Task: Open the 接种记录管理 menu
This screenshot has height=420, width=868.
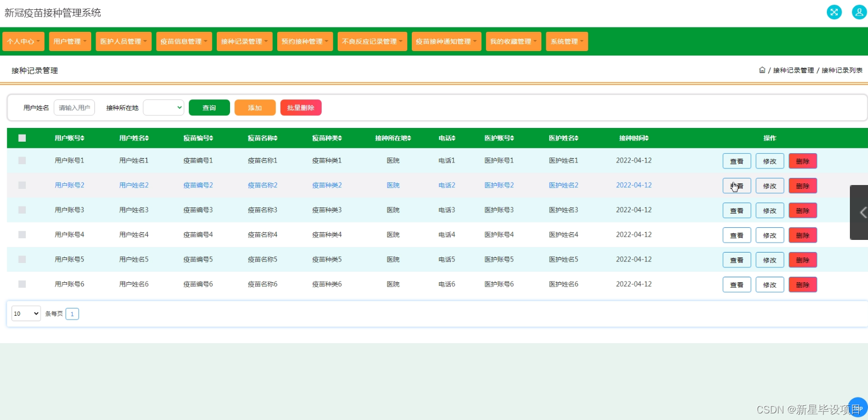Action: [244, 41]
